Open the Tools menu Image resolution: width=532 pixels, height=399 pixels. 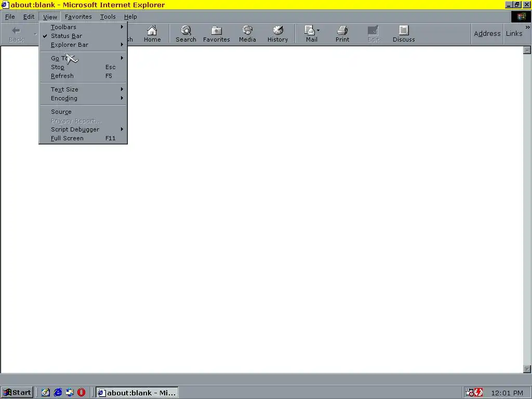click(108, 17)
